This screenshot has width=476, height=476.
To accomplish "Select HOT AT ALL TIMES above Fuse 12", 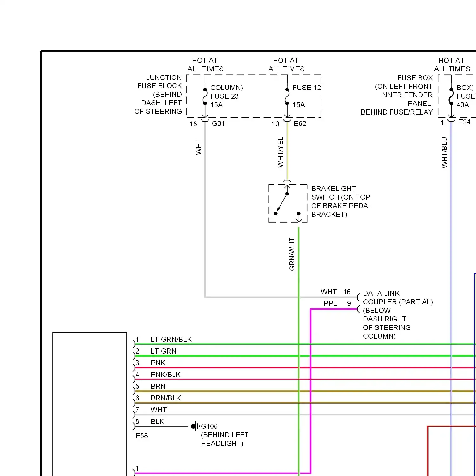I will click(x=286, y=64).
